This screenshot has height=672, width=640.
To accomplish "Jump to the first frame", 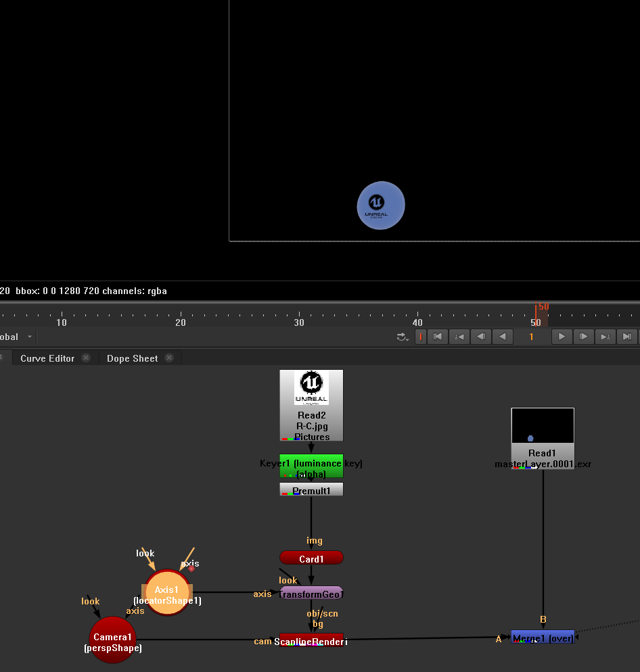I will [x=438, y=337].
